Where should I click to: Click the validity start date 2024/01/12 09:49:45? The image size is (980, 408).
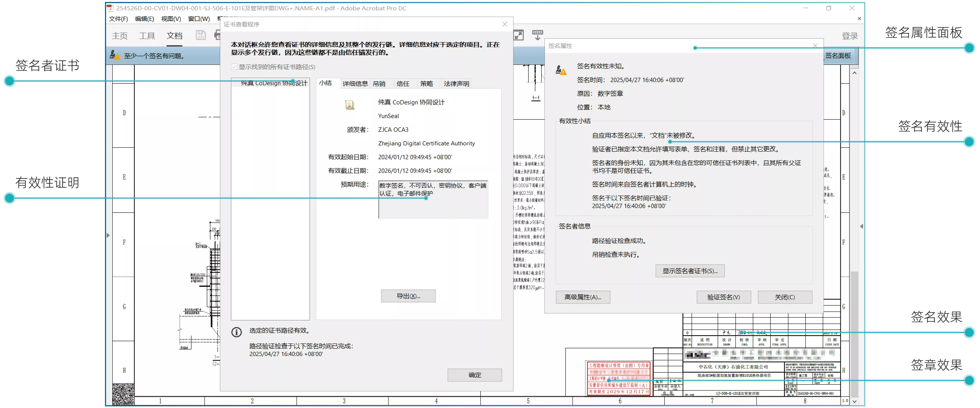(415, 157)
